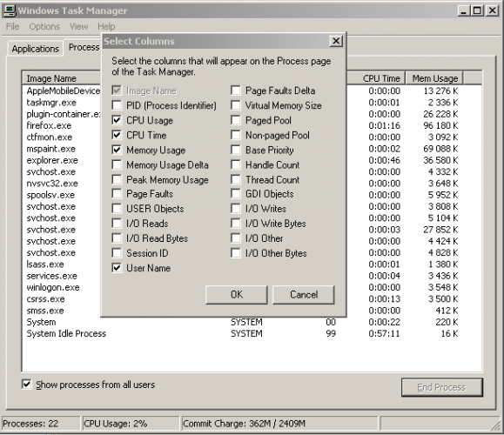Close the Select Columns dialog
Viewport: 504px width, 435px height.
pos(336,41)
